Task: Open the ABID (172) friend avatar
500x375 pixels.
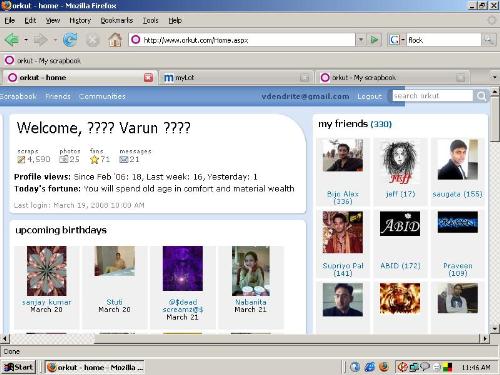Action: pyautogui.click(x=400, y=223)
